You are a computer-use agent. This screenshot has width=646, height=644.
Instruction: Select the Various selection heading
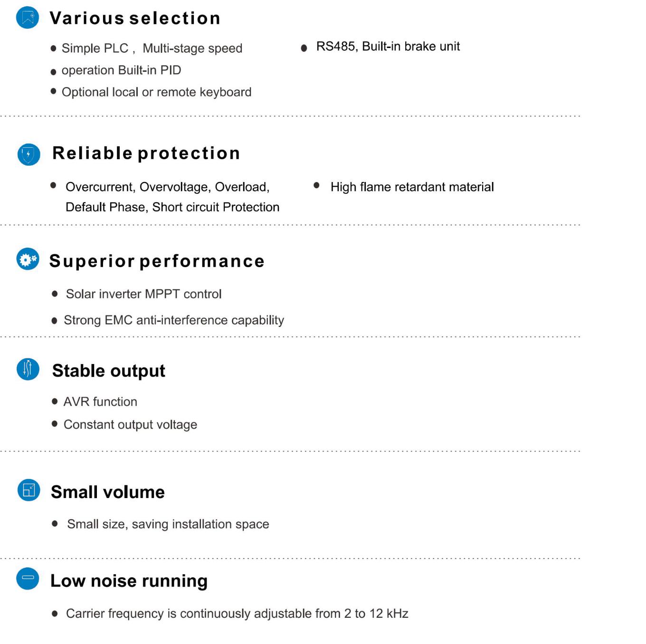click(135, 18)
